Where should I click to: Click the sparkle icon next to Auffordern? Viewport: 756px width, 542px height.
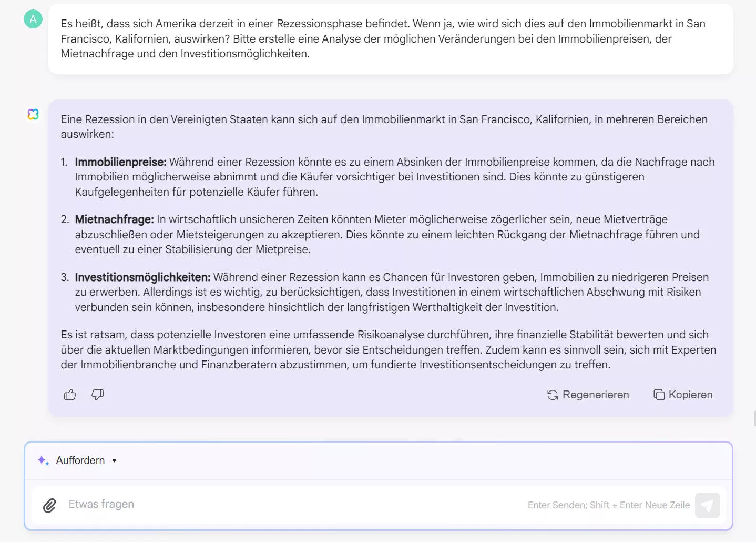(x=43, y=460)
